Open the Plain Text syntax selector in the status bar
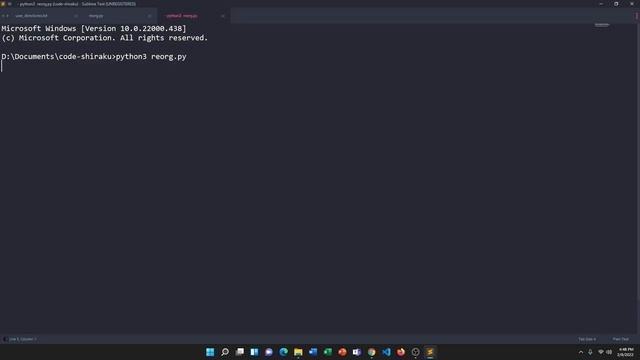640x360 pixels. 620,339
